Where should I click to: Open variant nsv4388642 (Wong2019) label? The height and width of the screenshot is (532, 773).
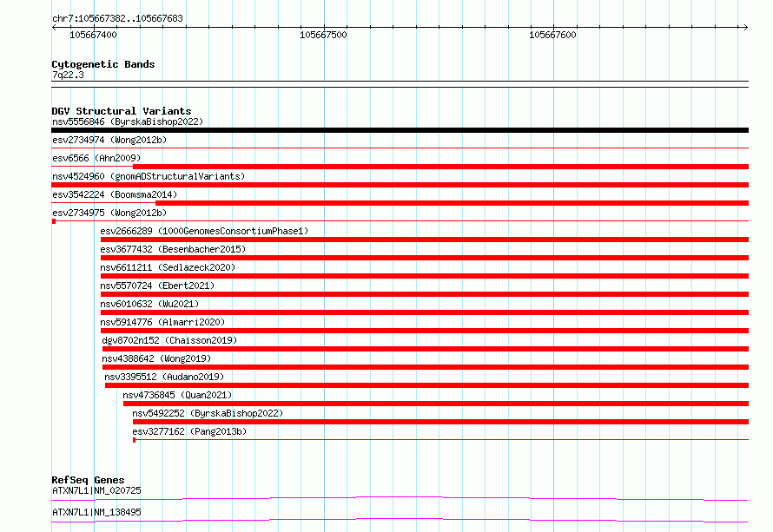[156, 358]
